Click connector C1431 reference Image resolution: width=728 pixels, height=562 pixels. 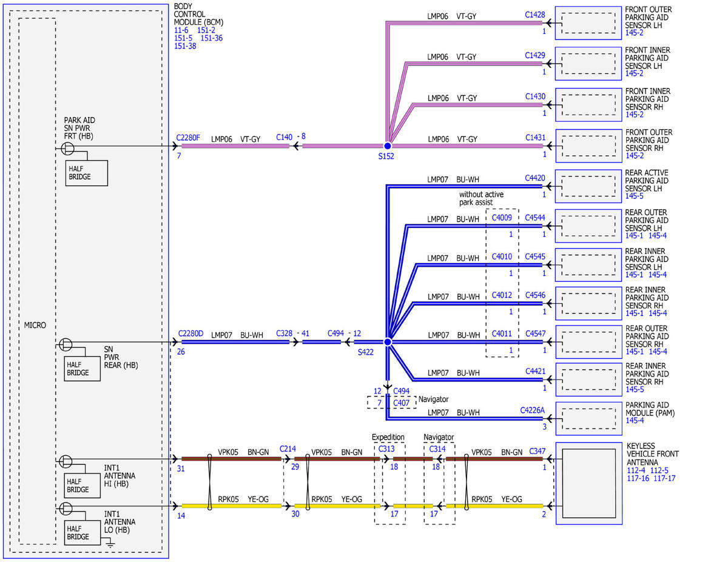[535, 138]
